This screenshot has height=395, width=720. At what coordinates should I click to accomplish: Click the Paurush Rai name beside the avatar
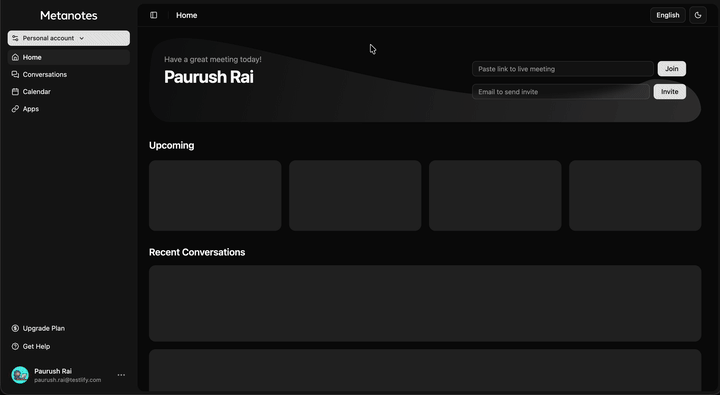coord(53,371)
